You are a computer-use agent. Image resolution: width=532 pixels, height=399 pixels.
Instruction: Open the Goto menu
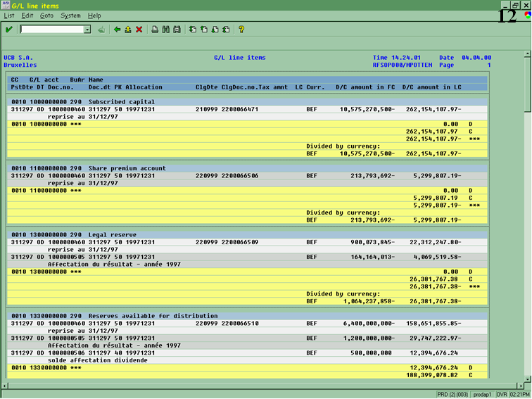(46, 15)
